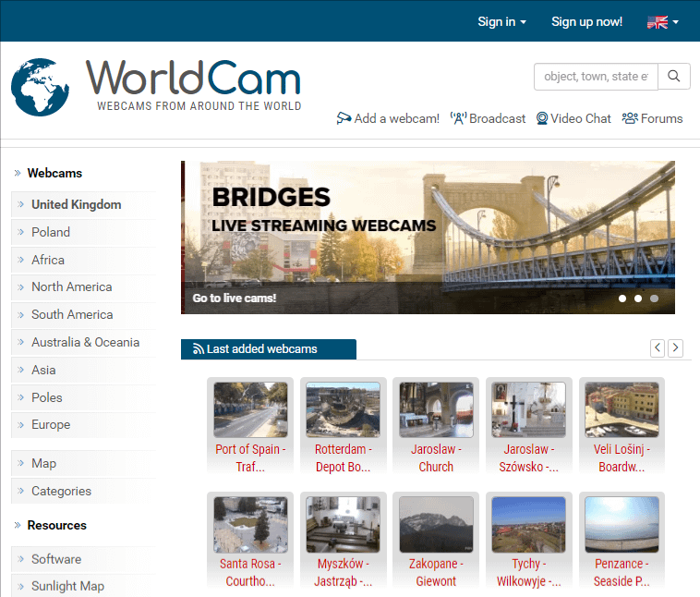This screenshot has width=700, height=597.
Task: Open the Rotterdam Depot webcam thumbnail
Action: tap(343, 409)
